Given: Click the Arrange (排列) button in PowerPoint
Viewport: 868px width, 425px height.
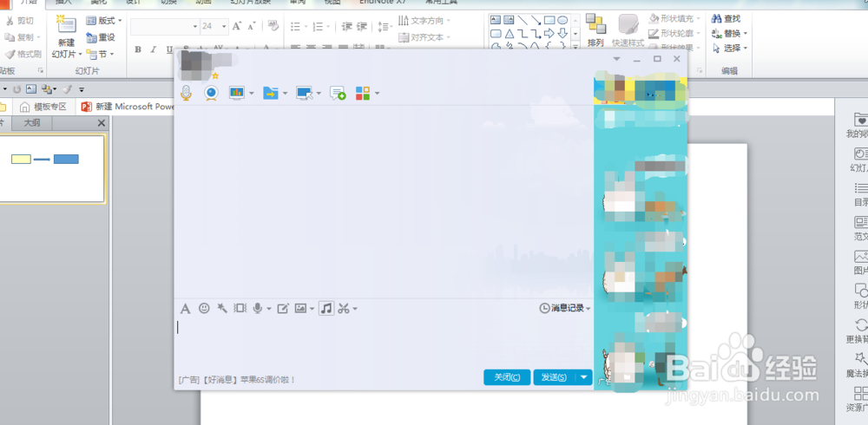Looking at the screenshot, I should coord(595,31).
